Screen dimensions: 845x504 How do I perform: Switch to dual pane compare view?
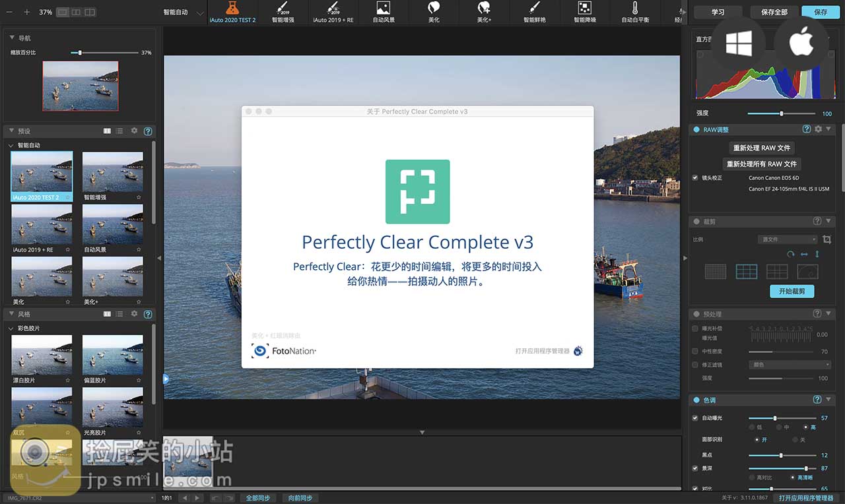pyautogui.click(x=90, y=12)
